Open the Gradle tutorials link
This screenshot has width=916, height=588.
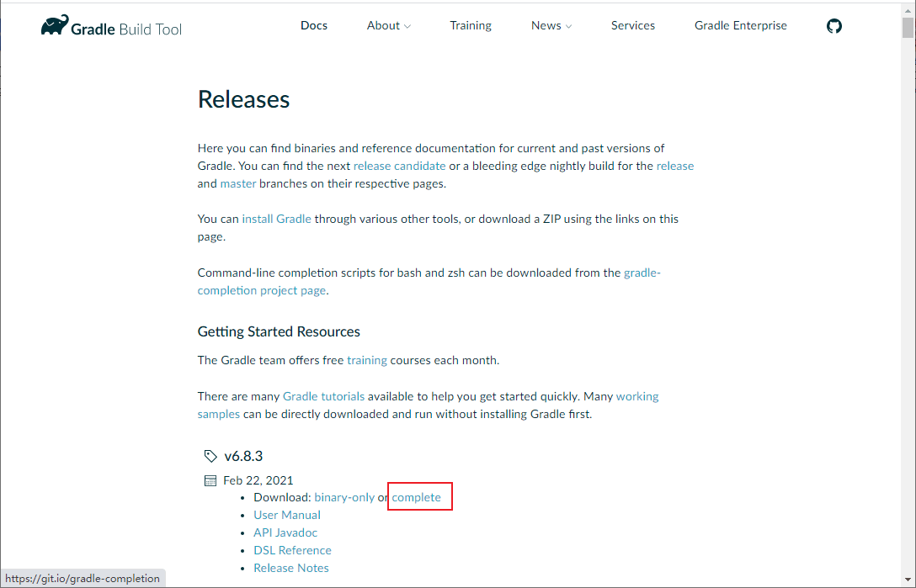[x=323, y=396]
